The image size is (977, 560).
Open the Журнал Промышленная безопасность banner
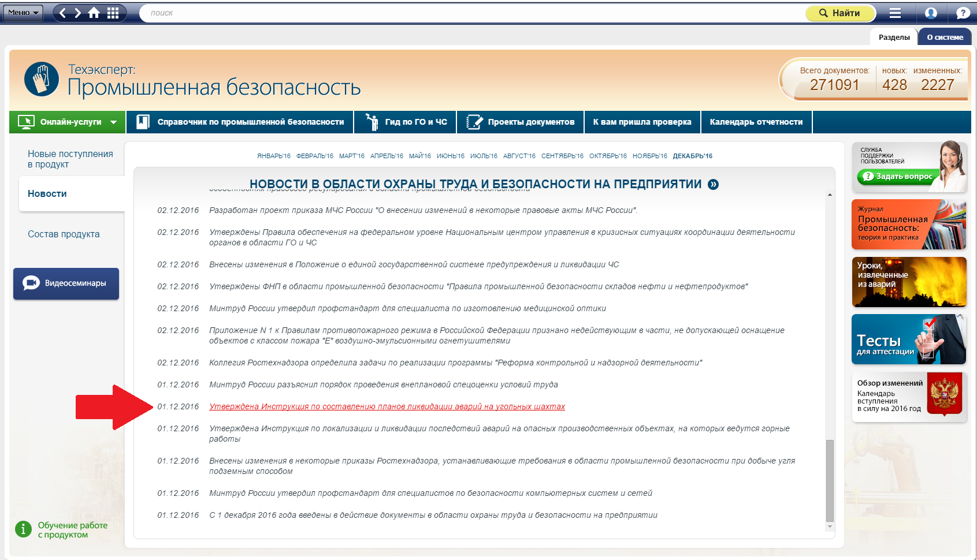pos(909,225)
